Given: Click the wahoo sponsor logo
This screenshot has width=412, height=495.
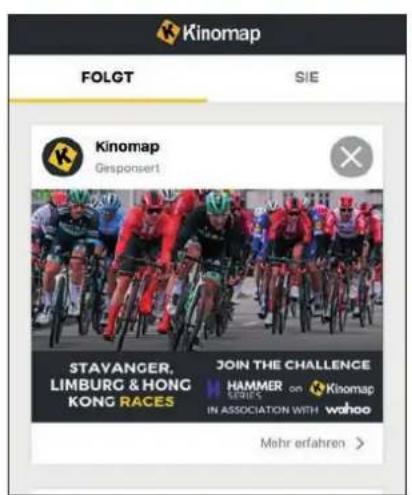Looking at the screenshot, I should point(348,409).
